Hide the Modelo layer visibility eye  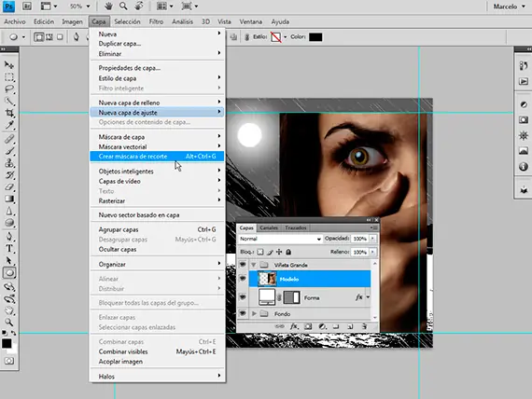click(x=243, y=279)
